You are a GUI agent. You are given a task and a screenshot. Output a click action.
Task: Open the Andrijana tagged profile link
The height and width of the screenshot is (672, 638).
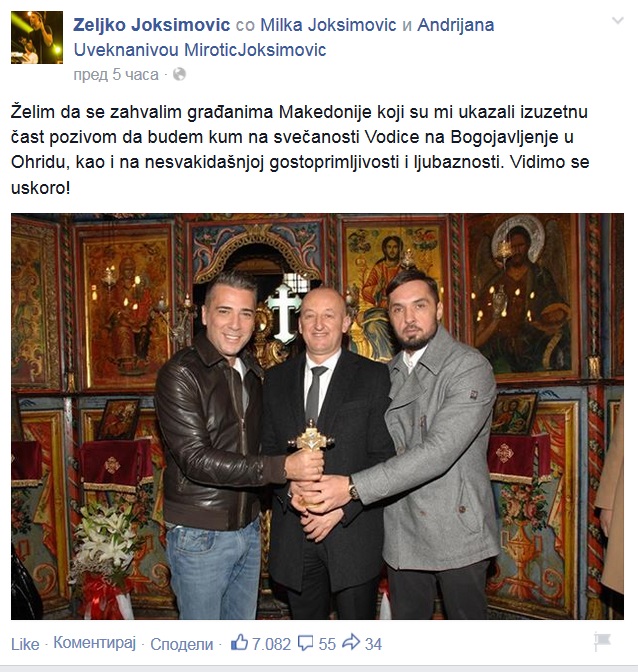[455, 25]
